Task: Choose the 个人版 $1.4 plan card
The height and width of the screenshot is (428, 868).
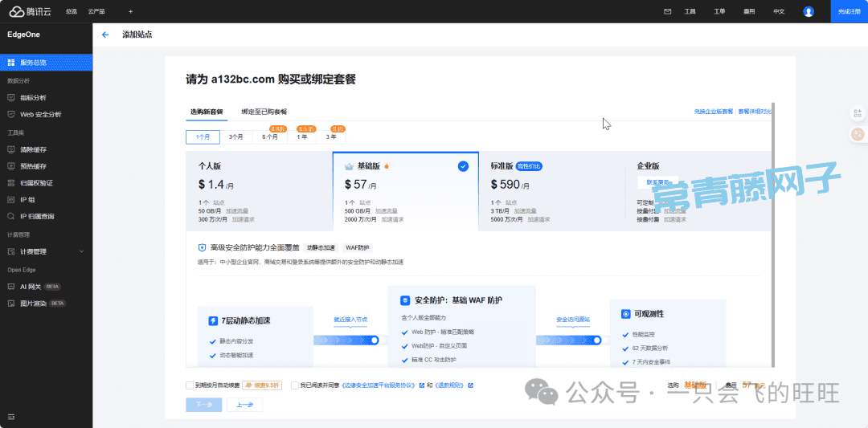Action: coord(259,191)
